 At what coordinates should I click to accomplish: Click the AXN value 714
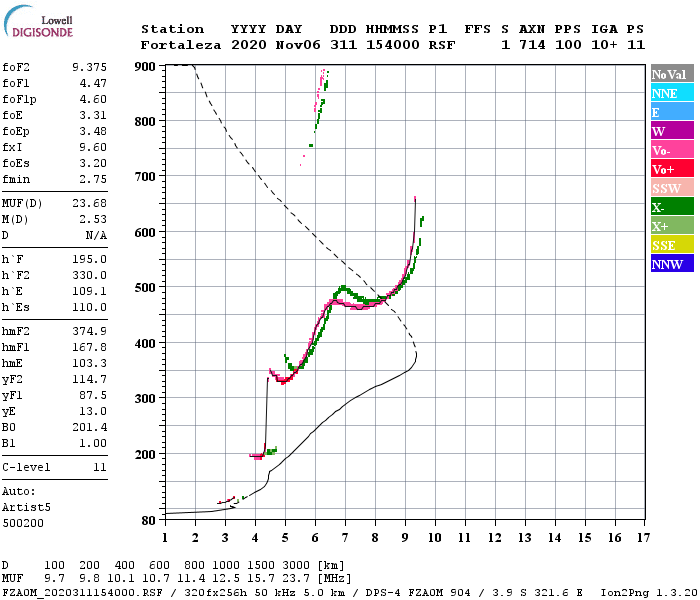(x=532, y=45)
